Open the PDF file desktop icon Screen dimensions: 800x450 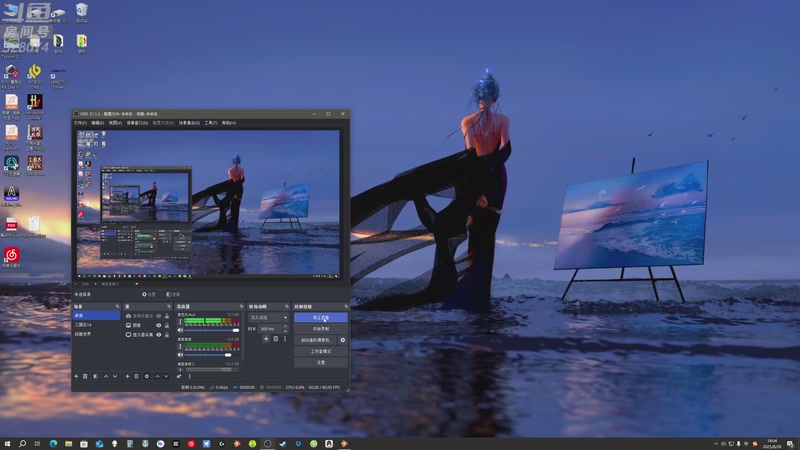[x=11, y=226]
